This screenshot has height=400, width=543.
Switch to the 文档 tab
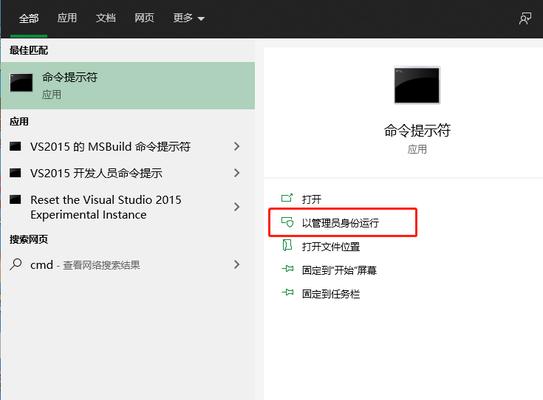tap(106, 18)
